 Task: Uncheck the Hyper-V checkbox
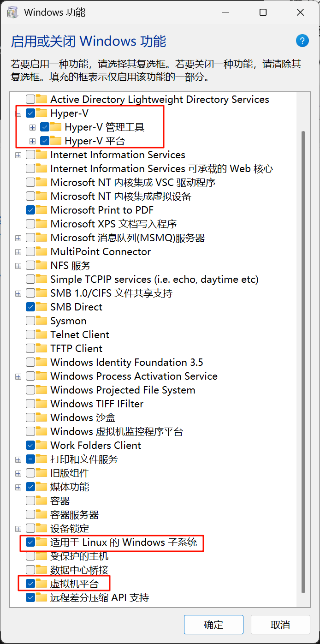coord(30,113)
